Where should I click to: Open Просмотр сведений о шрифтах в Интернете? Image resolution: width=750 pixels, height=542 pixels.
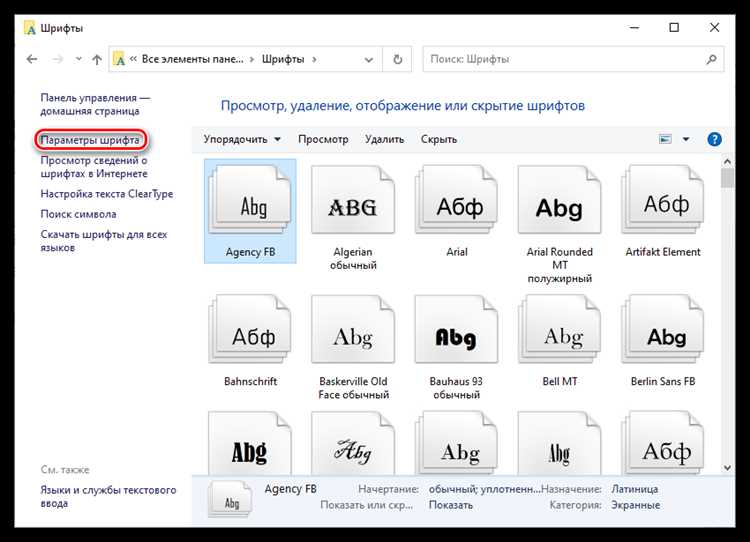(94, 167)
